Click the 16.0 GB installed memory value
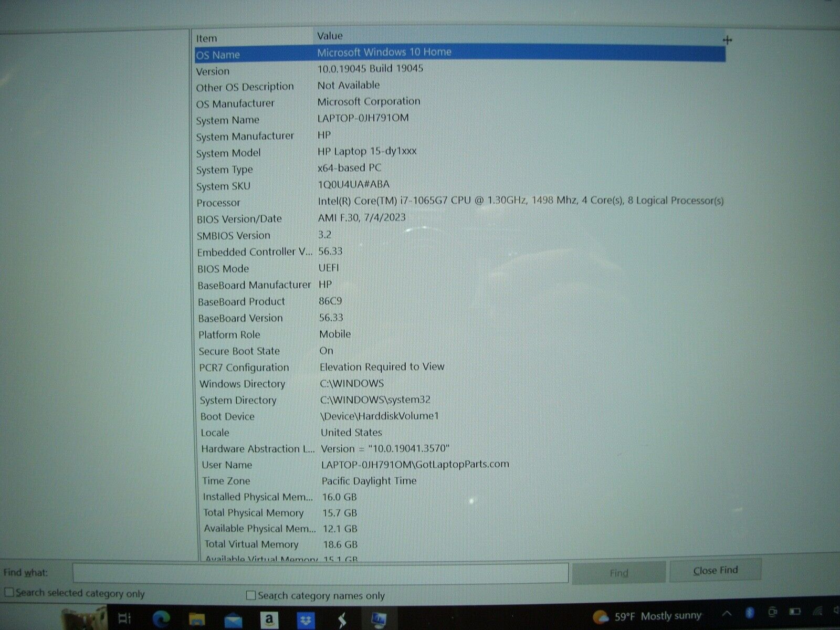 pyautogui.click(x=339, y=497)
